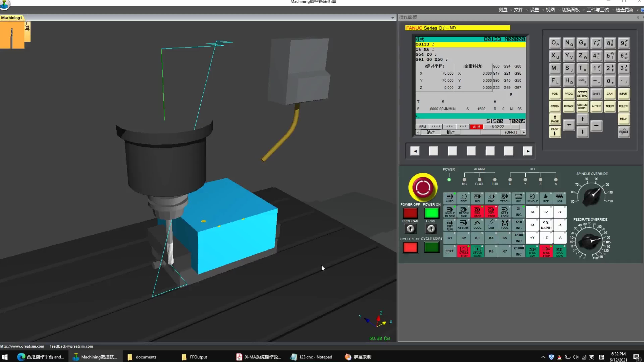The width and height of the screenshot is (644, 362).
Task: Open 123.cnc Notepad in taskbar
Action: 311,357
